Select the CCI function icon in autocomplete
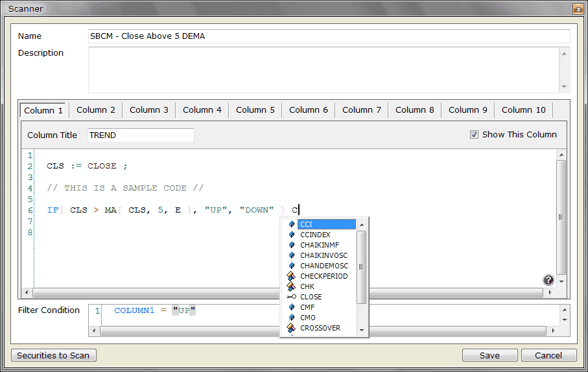 (292, 224)
